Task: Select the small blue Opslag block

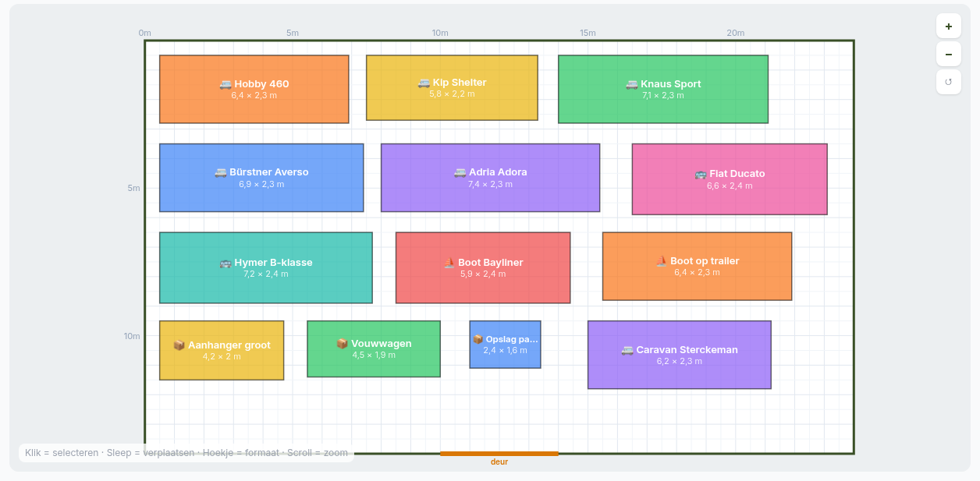Action: [505, 345]
